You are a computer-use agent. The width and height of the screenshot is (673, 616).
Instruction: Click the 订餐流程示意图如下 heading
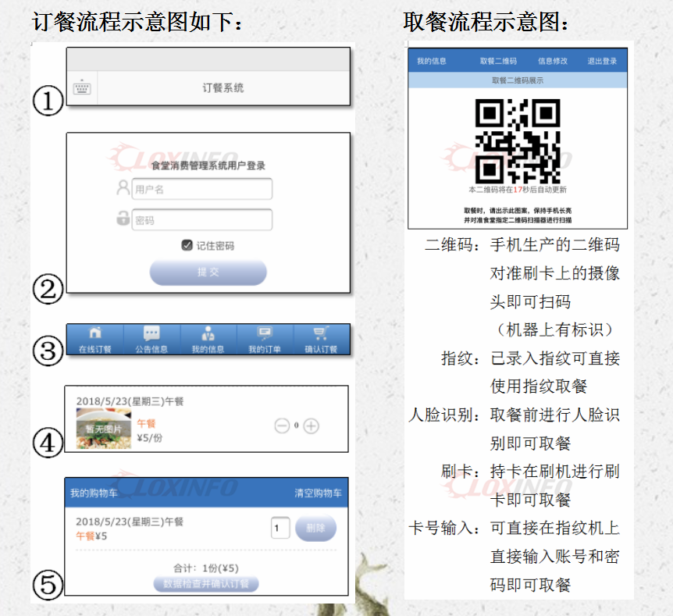137,21
